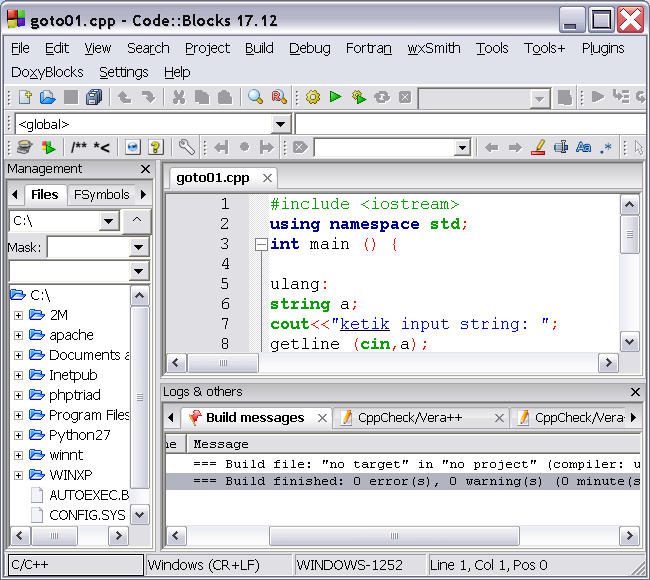Click the DoxyBlocks block comment icon

(78, 147)
